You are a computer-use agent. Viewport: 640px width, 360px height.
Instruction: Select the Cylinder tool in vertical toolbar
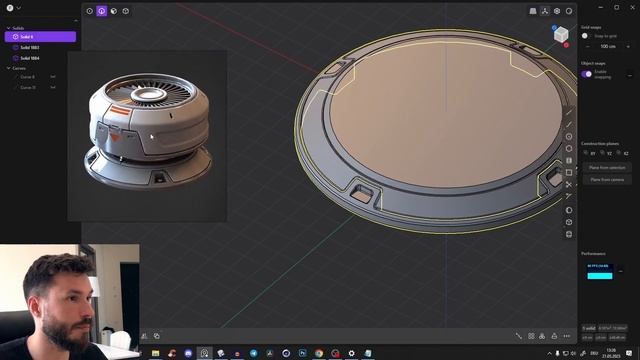(569, 234)
